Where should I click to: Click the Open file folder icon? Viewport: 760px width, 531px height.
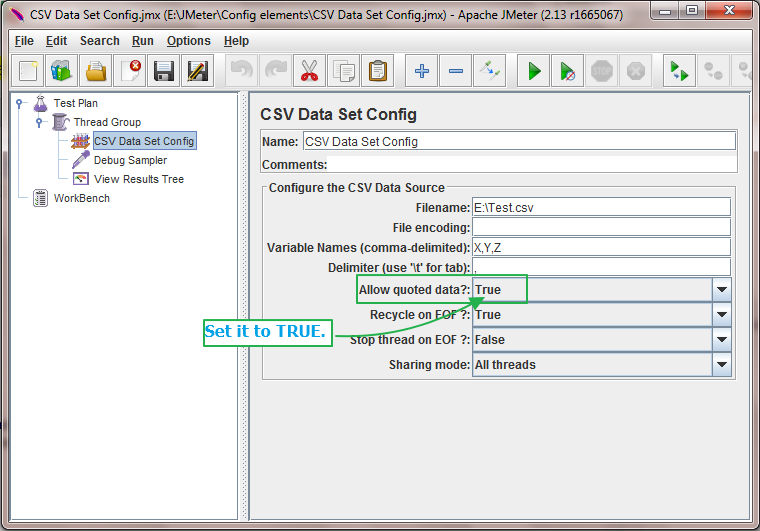[x=95, y=71]
